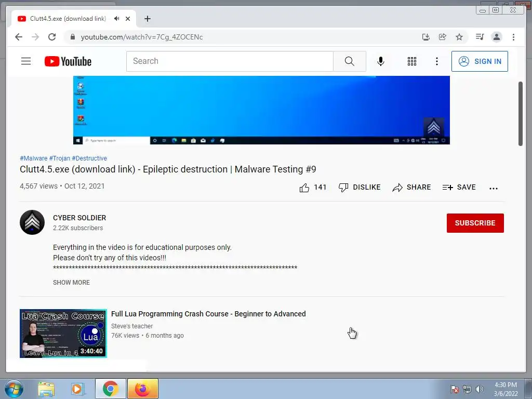Start voice search with microphone icon
The image size is (532, 399).
point(381,61)
